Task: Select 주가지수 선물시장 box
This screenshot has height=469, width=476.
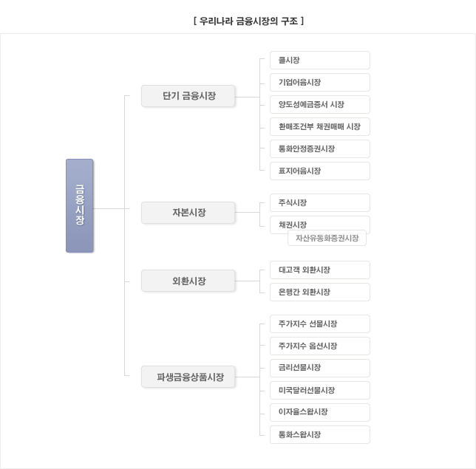Action: (x=320, y=324)
